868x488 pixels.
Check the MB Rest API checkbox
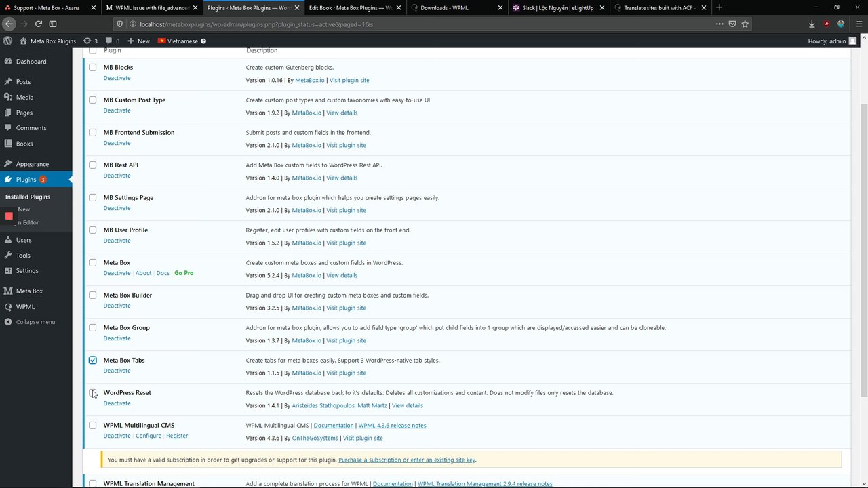click(93, 165)
